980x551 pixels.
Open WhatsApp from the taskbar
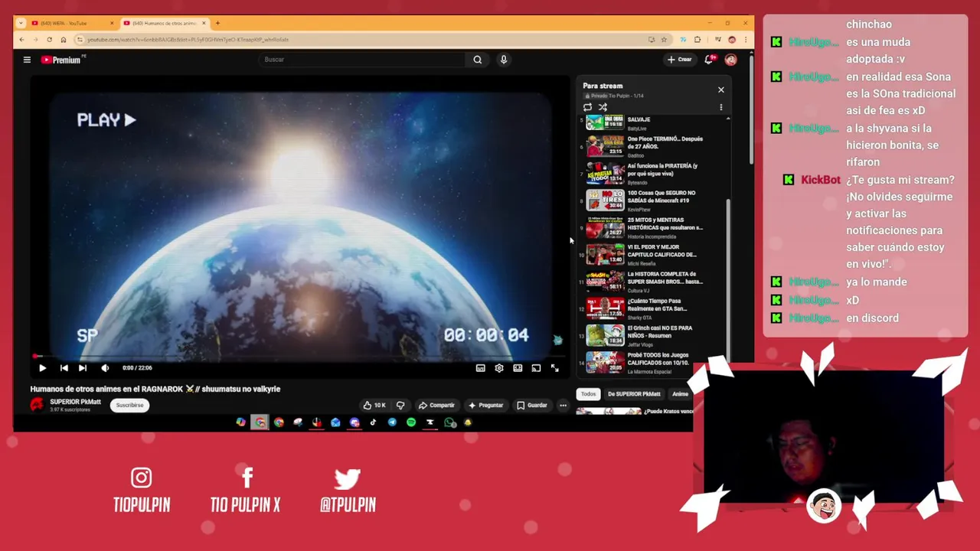coord(449,422)
